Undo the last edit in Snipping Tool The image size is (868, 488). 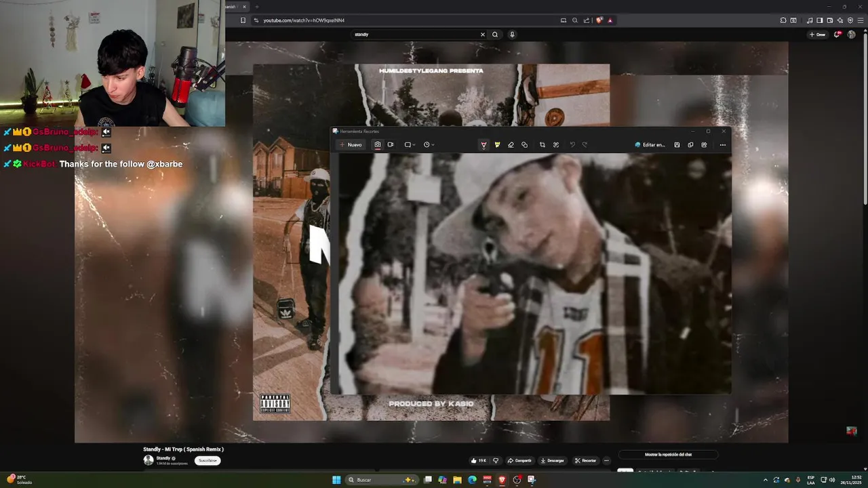pyautogui.click(x=572, y=144)
